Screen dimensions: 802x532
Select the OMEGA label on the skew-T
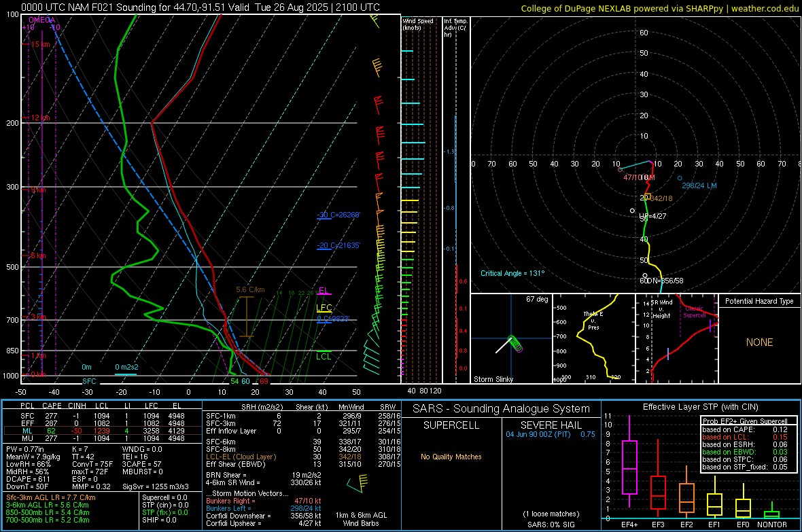(x=42, y=20)
